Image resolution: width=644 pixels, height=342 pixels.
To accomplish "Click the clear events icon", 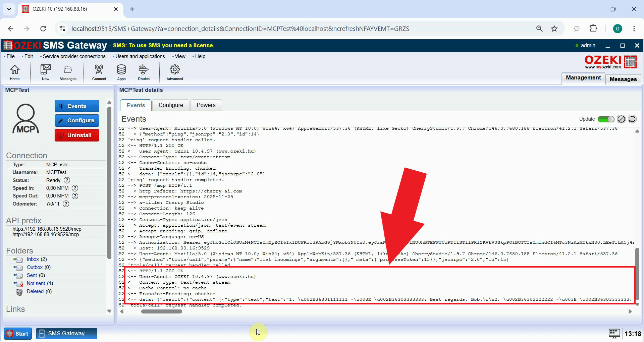I will click(621, 119).
